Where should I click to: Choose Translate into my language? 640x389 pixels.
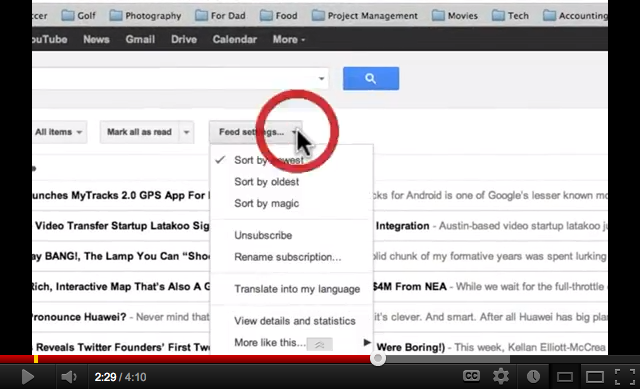291,289
